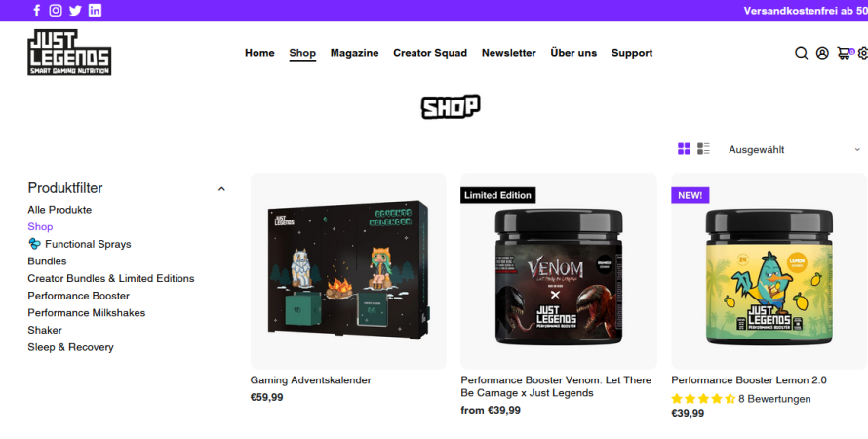Screen dimensions: 868x439
Task: Switch to grid view layout
Action: [684, 149]
